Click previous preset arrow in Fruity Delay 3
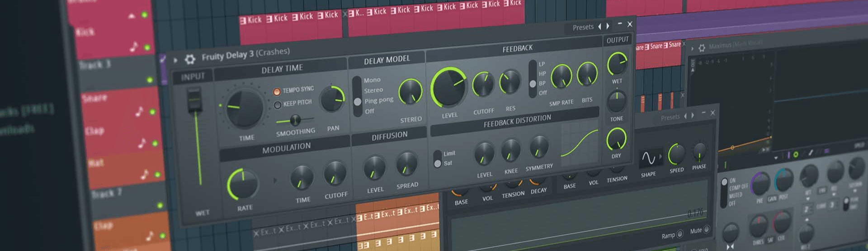This screenshot has width=868, height=251. pos(600,27)
